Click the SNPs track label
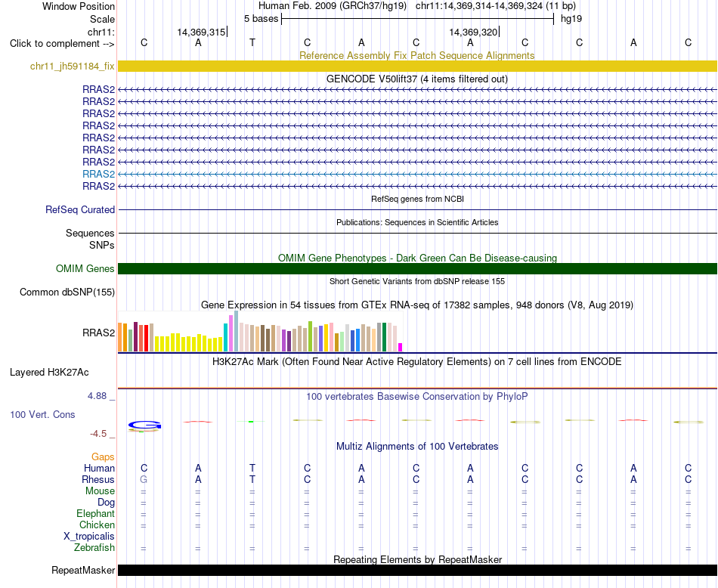This screenshot has width=718, height=588. [x=102, y=245]
